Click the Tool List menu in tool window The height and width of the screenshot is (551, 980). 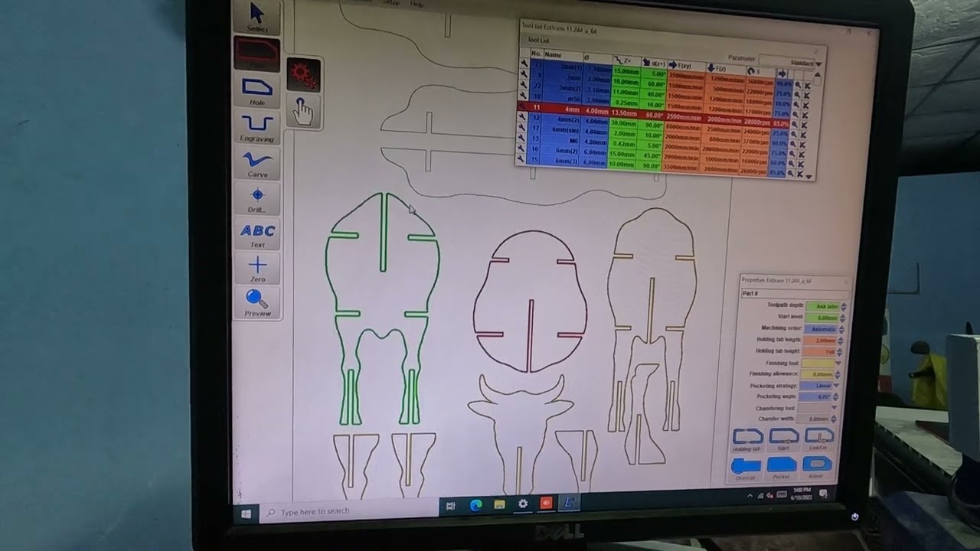point(538,41)
